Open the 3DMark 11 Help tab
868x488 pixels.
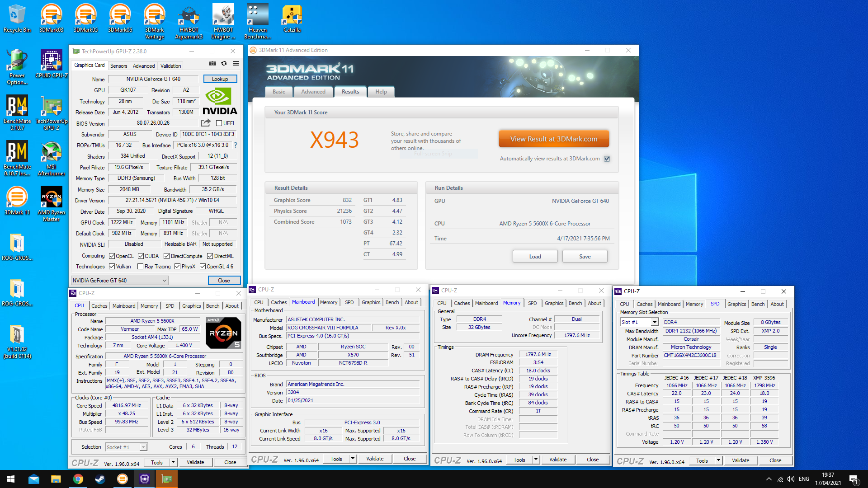pyautogui.click(x=381, y=92)
